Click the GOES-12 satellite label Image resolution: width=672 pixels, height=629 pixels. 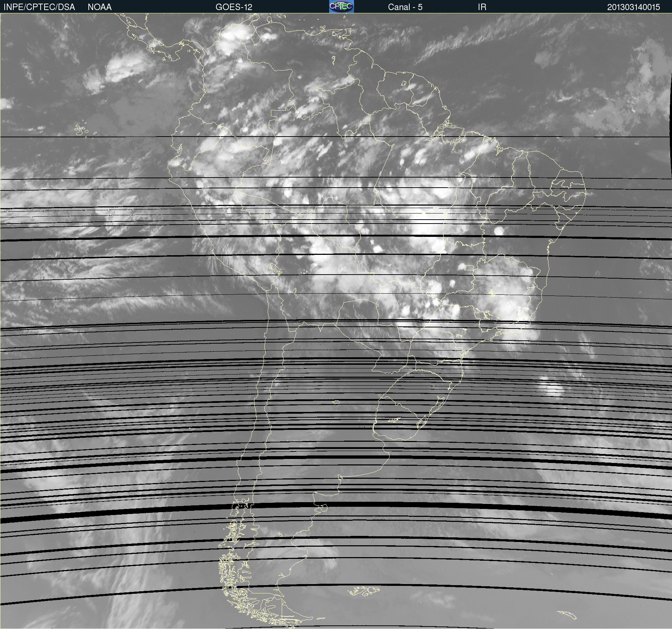(x=234, y=7)
